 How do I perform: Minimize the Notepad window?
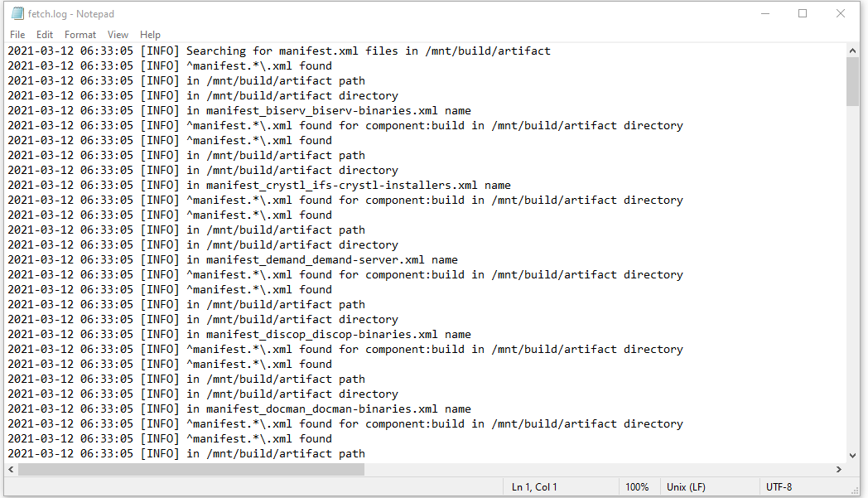click(x=765, y=13)
